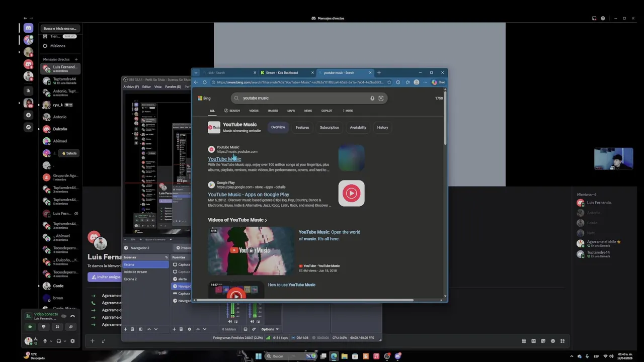Open Discord's discover servers compass icon

(x=28, y=127)
